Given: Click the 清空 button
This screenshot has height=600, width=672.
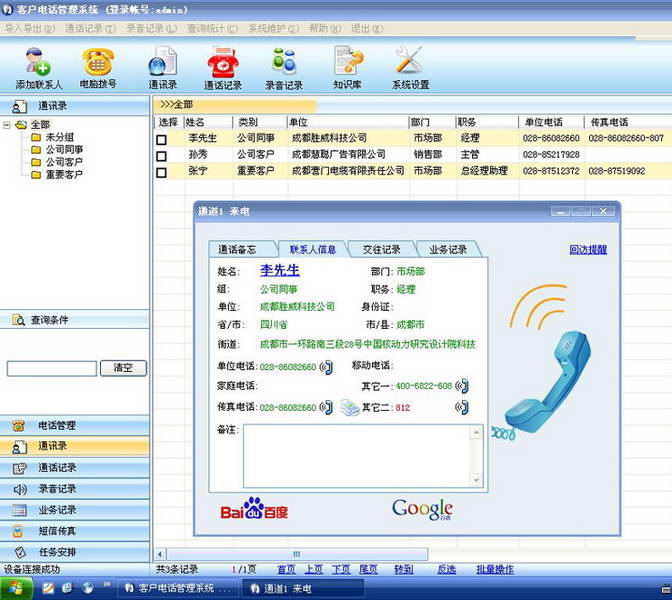Looking at the screenshot, I should click(x=123, y=368).
